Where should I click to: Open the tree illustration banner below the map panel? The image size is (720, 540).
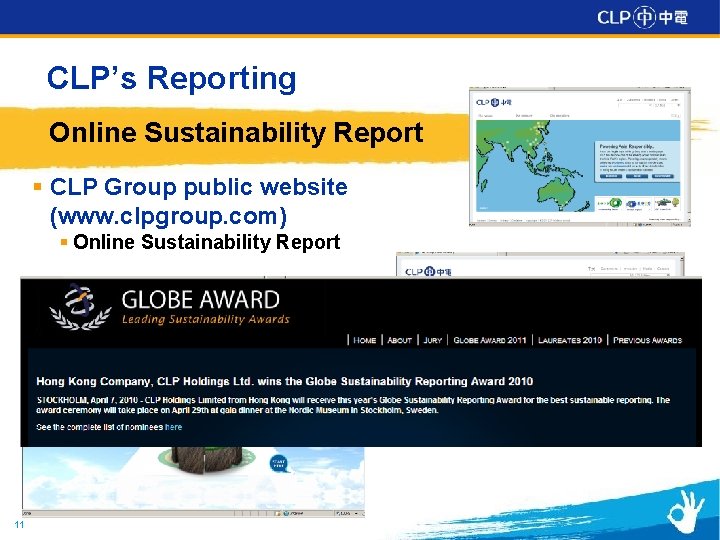(667, 204)
